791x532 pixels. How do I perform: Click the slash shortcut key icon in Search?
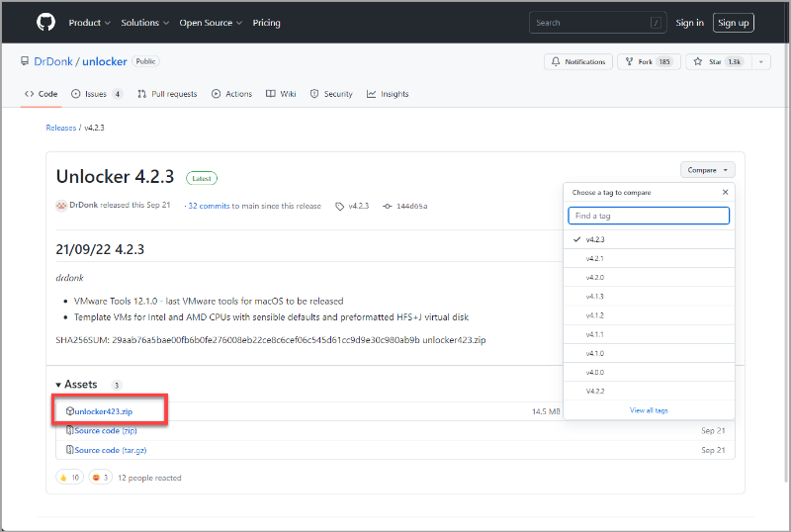[656, 23]
